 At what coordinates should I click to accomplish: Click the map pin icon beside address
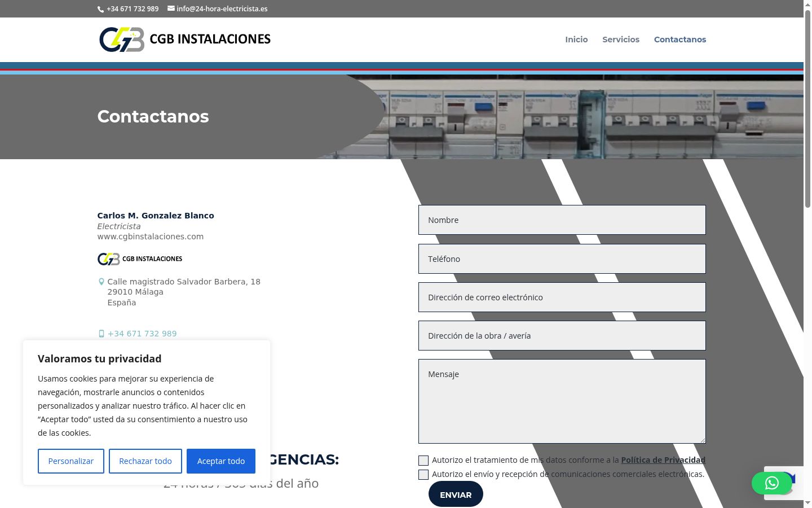(101, 282)
